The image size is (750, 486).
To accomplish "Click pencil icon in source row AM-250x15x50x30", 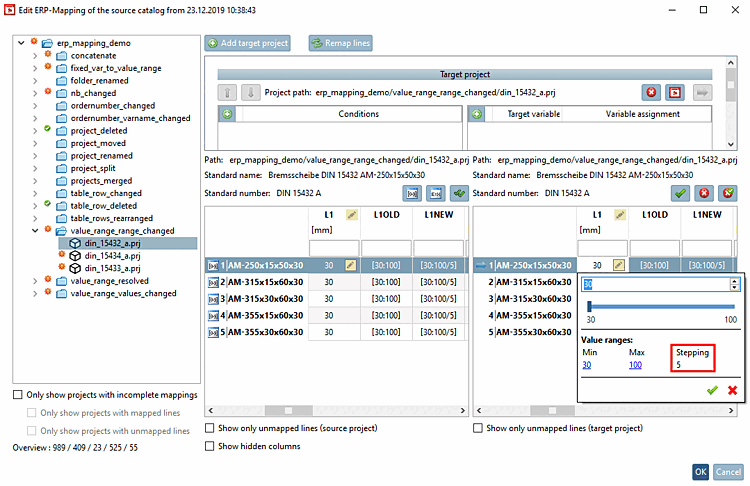I will (351, 265).
